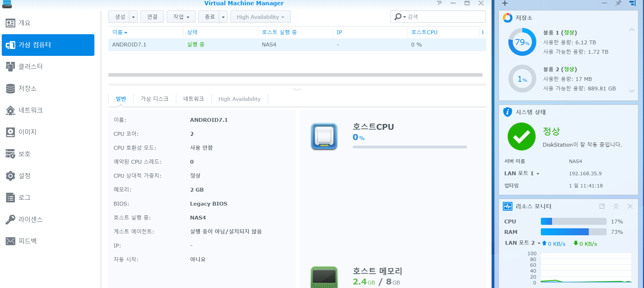Open the 작업 dropdown menu
The width and height of the screenshot is (644, 288).
[181, 17]
